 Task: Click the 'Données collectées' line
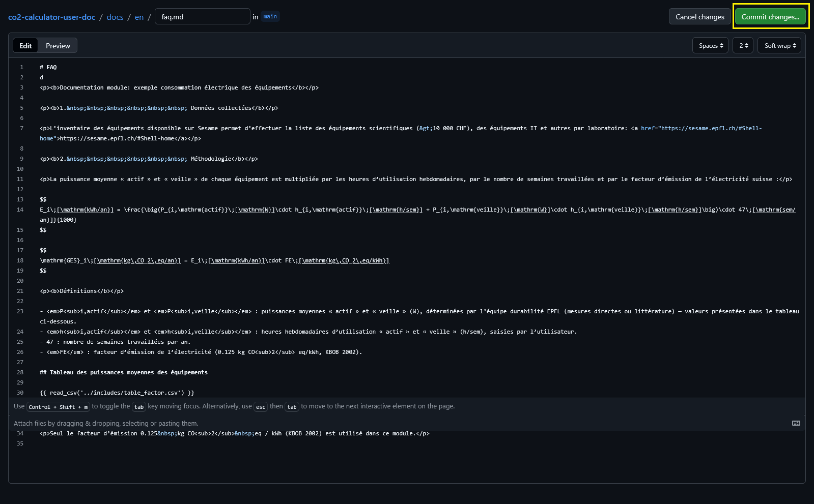pos(159,108)
